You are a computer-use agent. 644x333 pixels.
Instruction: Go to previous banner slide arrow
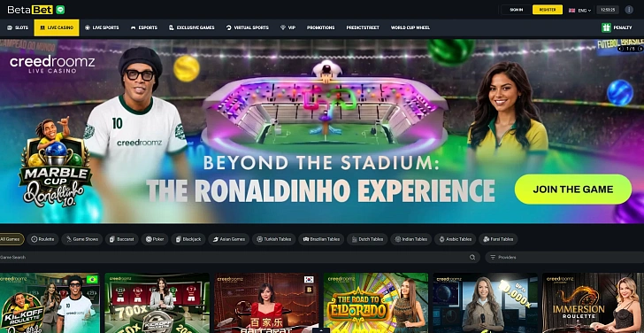620,49
